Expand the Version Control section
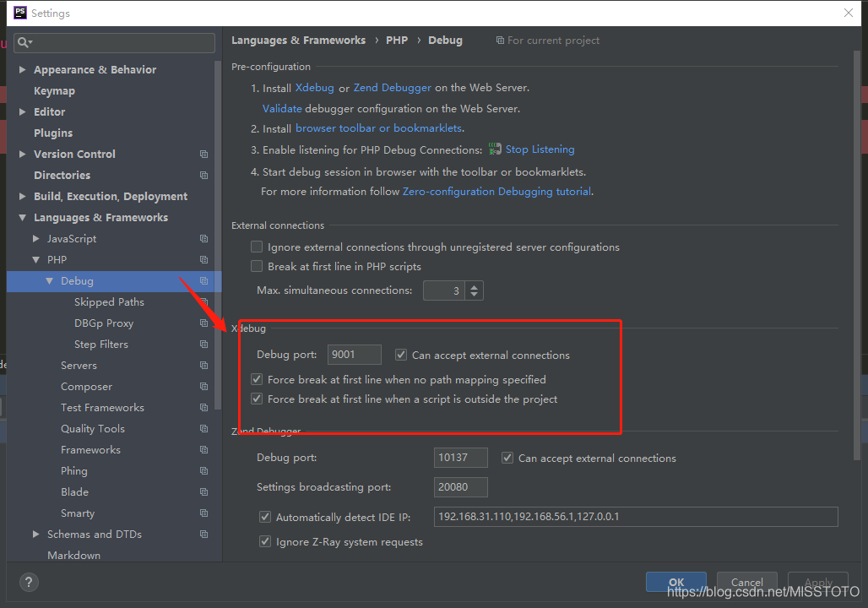 point(22,154)
